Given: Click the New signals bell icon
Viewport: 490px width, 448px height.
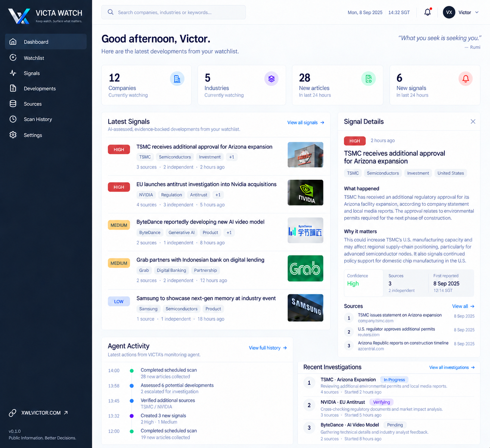Looking at the screenshot, I should (466, 79).
